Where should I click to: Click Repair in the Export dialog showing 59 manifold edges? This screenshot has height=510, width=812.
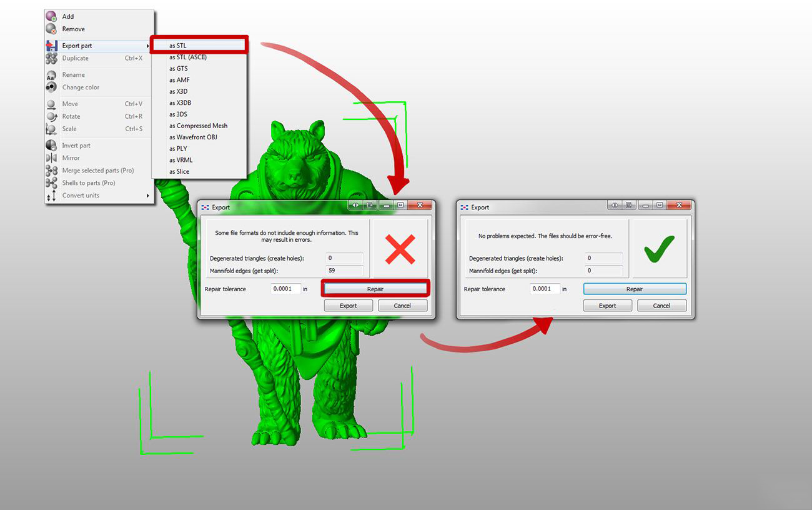pyautogui.click(x=375, y=289)
